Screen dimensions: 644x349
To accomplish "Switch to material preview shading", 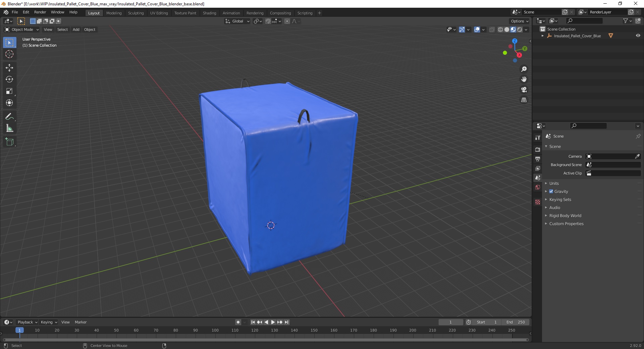I will click(513, 30).
